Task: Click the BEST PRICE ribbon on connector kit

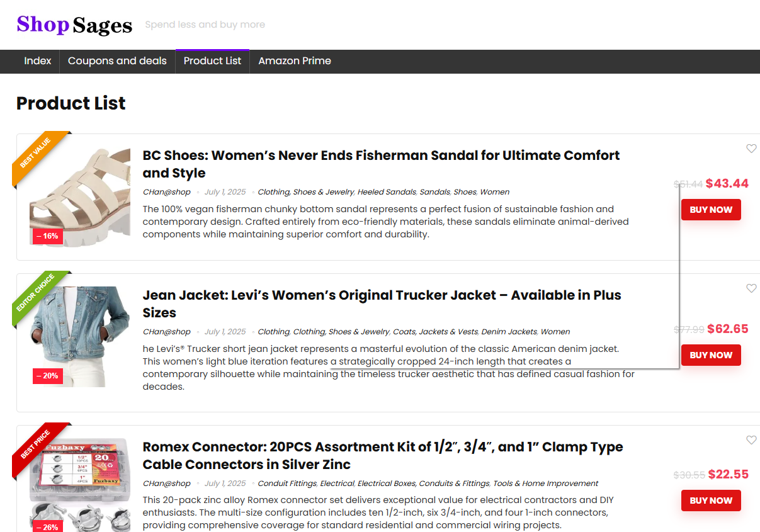Action: click(x=36, y=445)
